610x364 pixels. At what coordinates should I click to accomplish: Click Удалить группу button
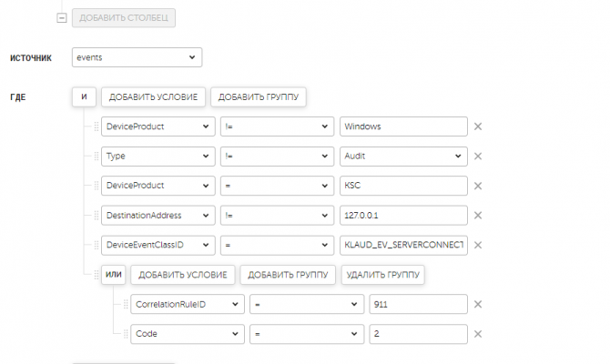[x=383, y=275]
